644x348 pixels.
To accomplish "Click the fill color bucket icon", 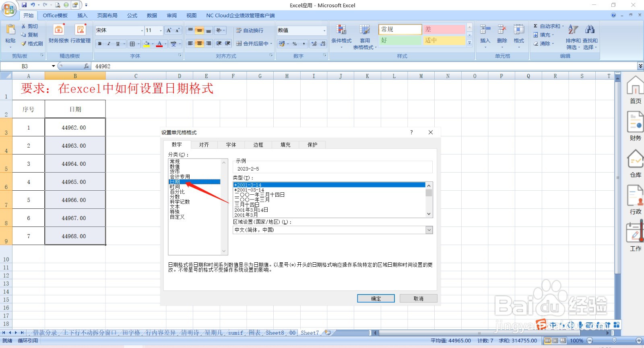I will tap(147, 44).
